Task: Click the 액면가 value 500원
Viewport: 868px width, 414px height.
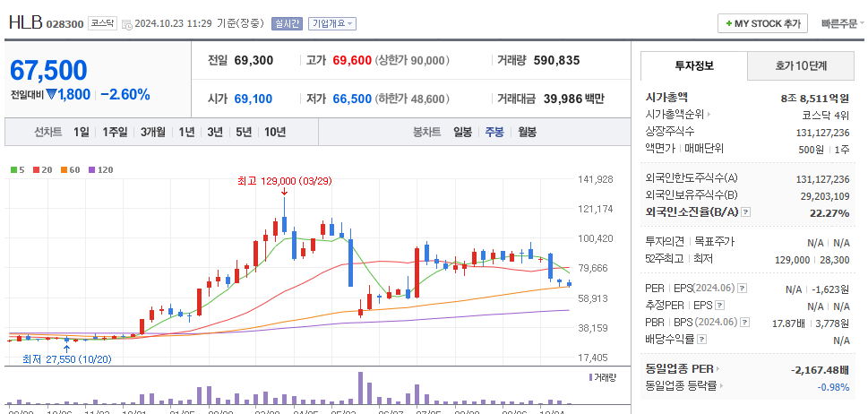Action: [812, 149]
